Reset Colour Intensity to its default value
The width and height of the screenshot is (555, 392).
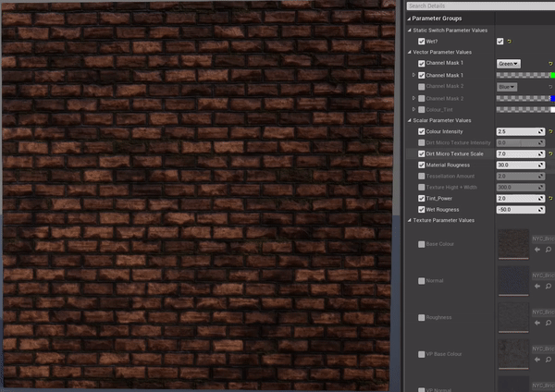pyautogui.click(x=550, y=131)
